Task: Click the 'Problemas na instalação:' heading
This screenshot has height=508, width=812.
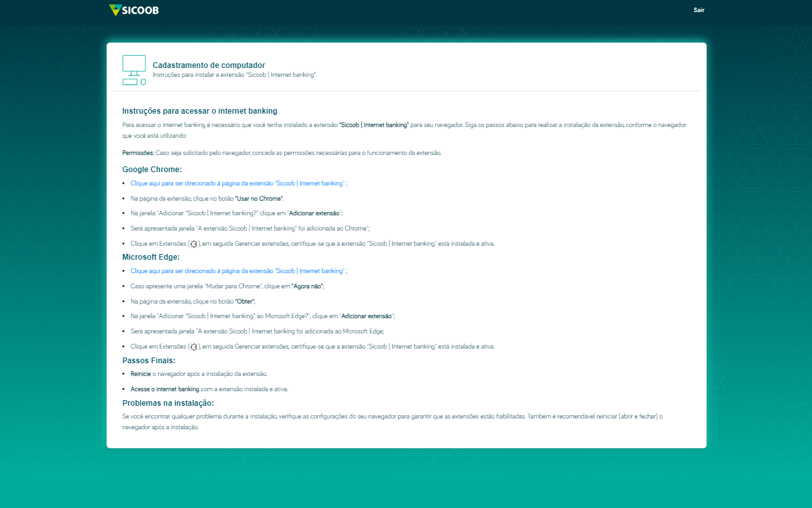Action: coord(168,403)
